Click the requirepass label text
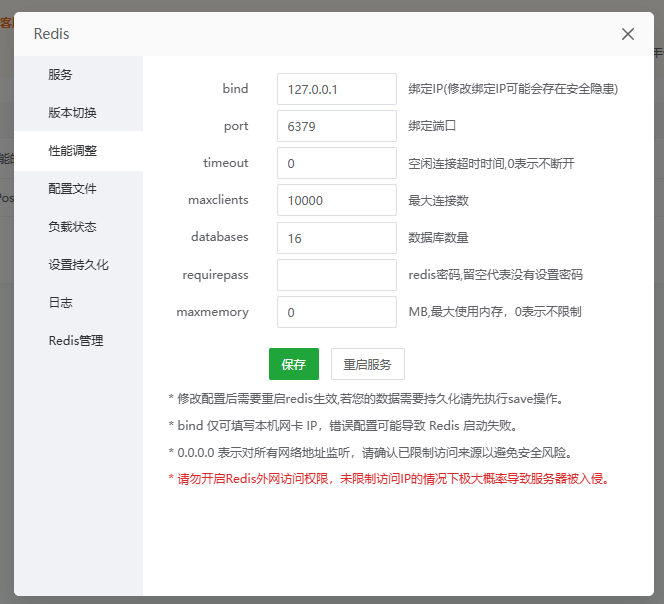Viewport: 664px width, 604px height. (215, 275)
